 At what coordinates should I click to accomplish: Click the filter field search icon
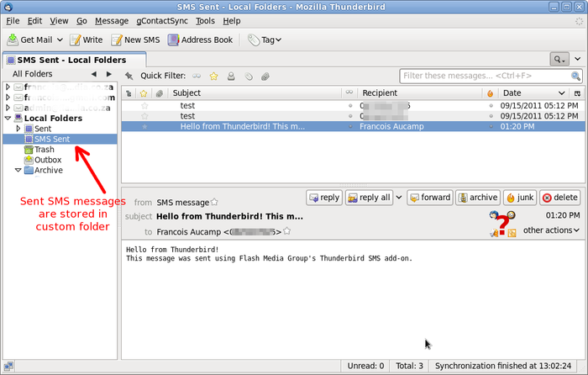tap(575, 77)
